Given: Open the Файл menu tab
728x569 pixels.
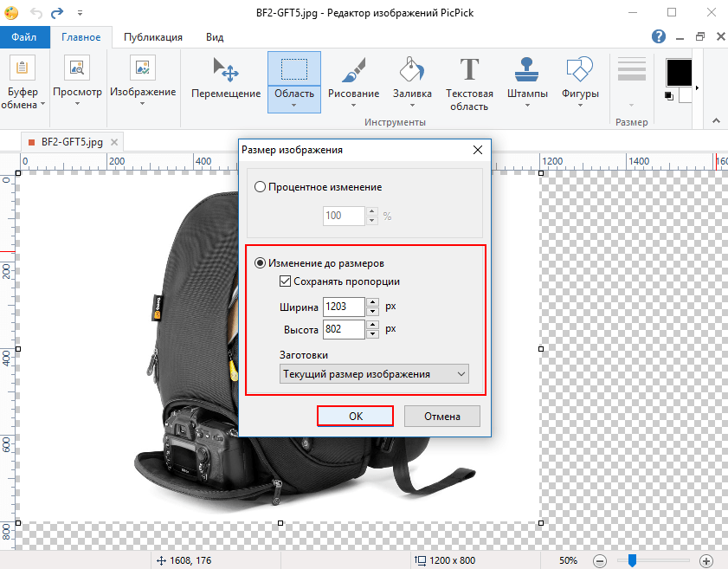Looking at the screenshot, I should click(24, 37).
